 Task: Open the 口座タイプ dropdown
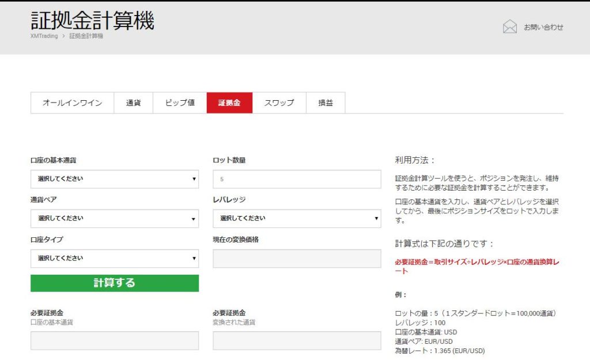(114, 258)
